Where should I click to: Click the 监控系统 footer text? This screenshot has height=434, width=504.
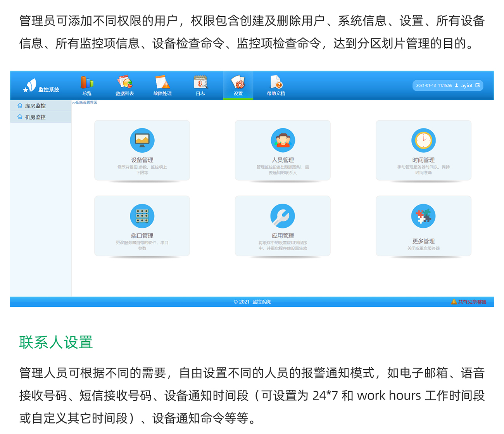coord(261,302)
